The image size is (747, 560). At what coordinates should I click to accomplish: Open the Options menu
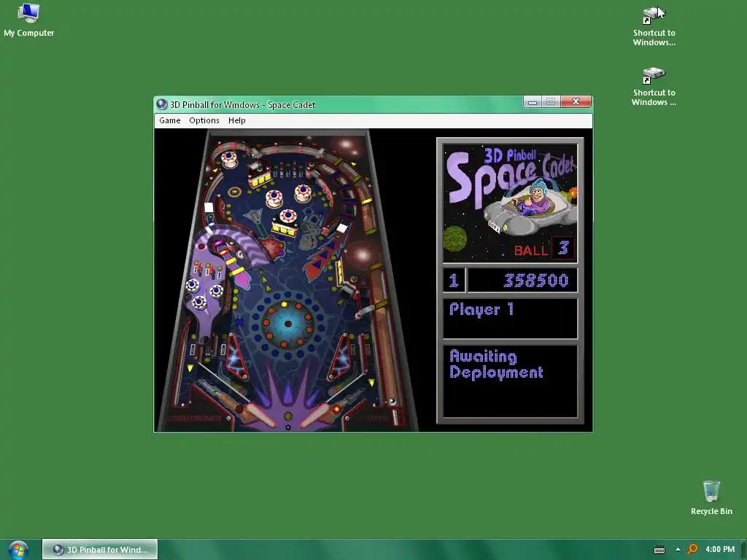pos(204,120)
